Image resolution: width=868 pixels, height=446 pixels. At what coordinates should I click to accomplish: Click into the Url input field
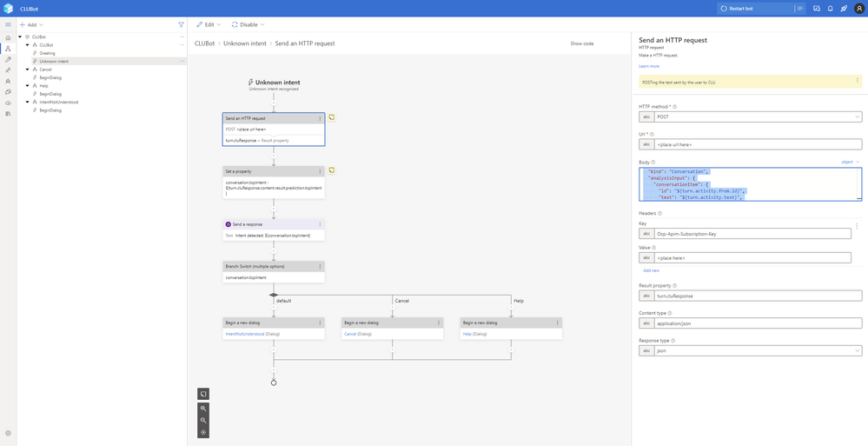click(x=758, y=144)
